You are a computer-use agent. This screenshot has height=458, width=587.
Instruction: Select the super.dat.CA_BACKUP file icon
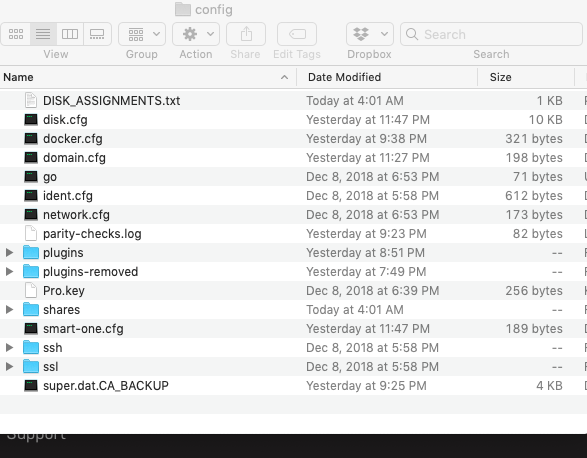(x=31, y=386)
